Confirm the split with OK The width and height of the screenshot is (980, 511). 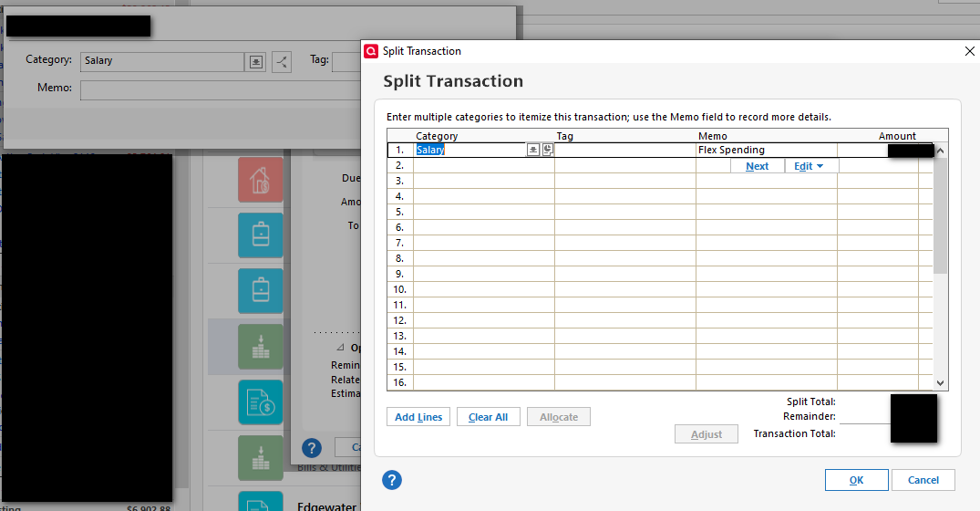856,480
